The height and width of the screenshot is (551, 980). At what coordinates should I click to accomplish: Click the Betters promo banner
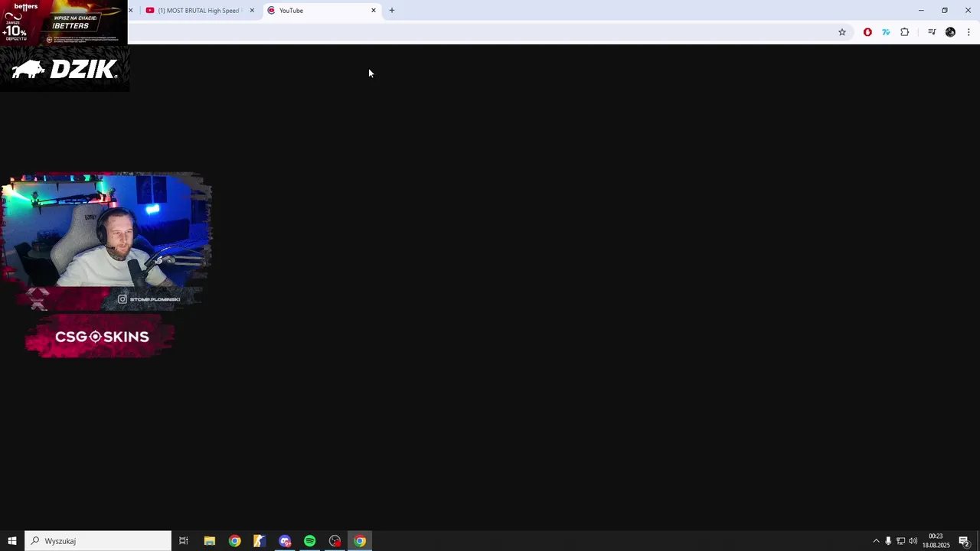point(64,22)
